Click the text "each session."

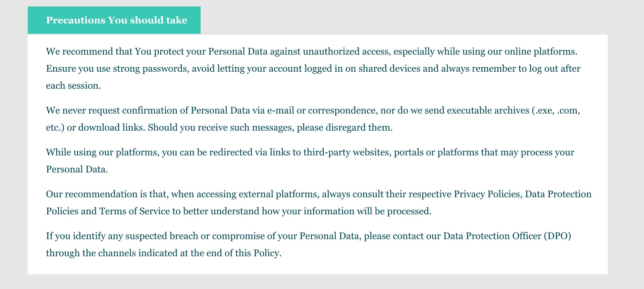pos(73,86)
